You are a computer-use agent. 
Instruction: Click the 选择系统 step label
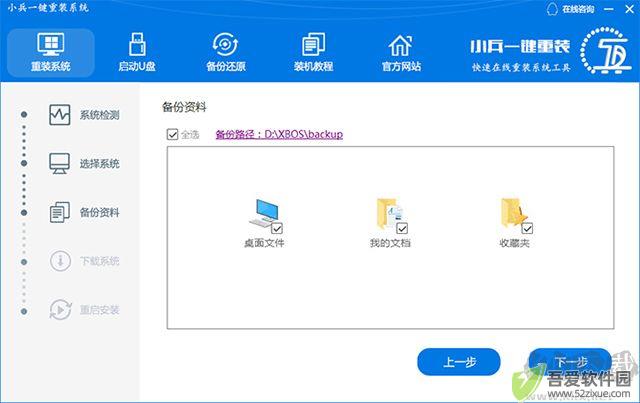coord(99,164)
